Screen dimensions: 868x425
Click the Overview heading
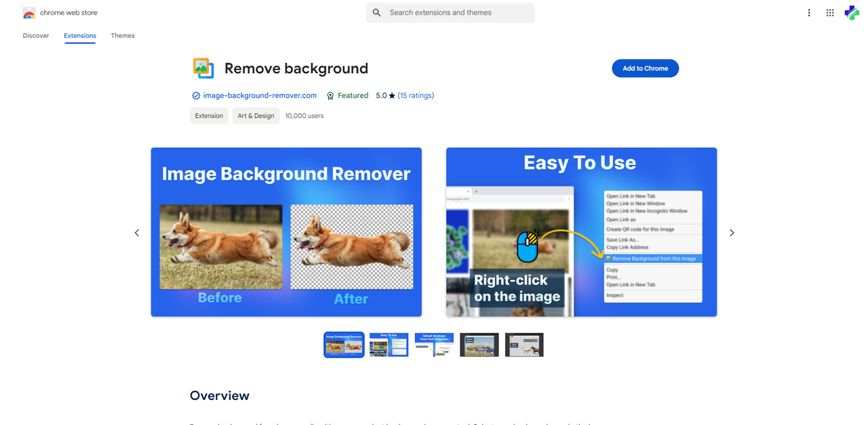[220, 396]
